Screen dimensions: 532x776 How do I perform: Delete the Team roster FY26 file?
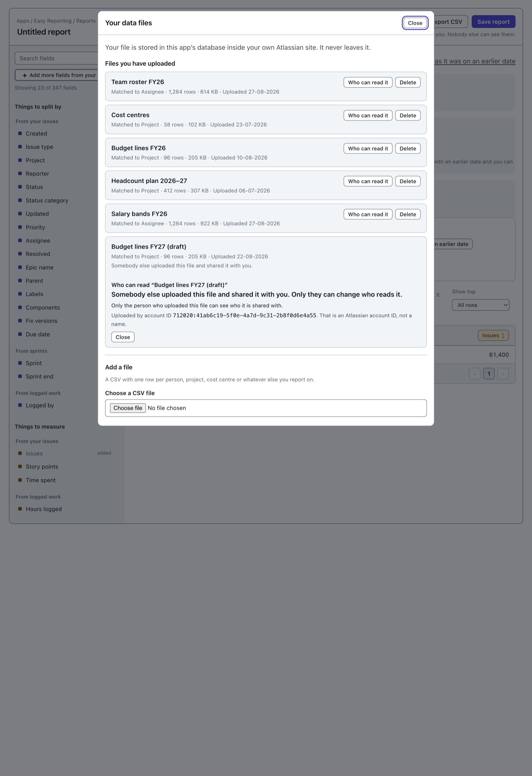tap(408, 82)
